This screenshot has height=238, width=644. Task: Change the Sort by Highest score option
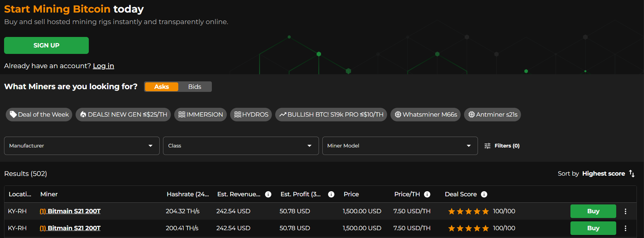604,174
